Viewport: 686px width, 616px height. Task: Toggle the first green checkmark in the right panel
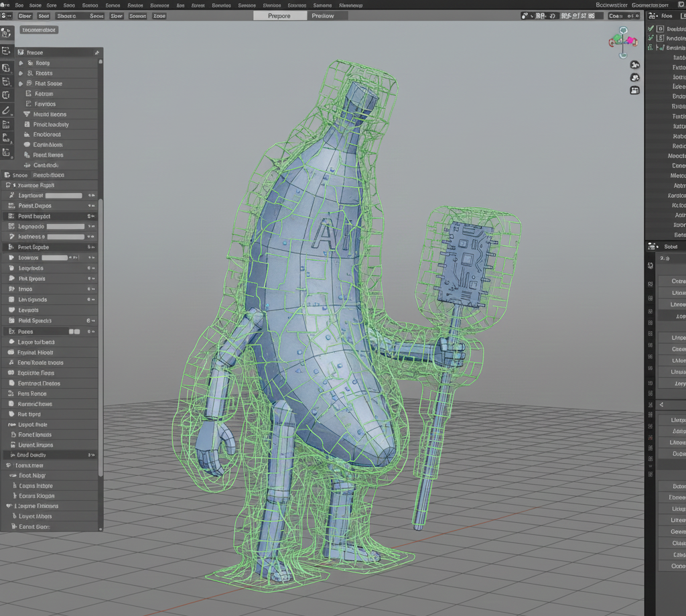tap(650, 28)
